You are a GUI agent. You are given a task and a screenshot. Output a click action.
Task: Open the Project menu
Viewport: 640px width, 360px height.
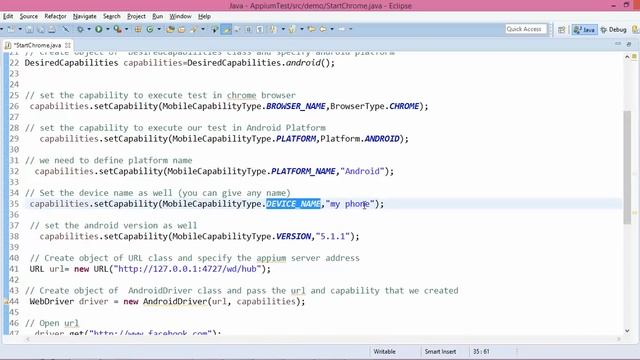click(136, 16)
